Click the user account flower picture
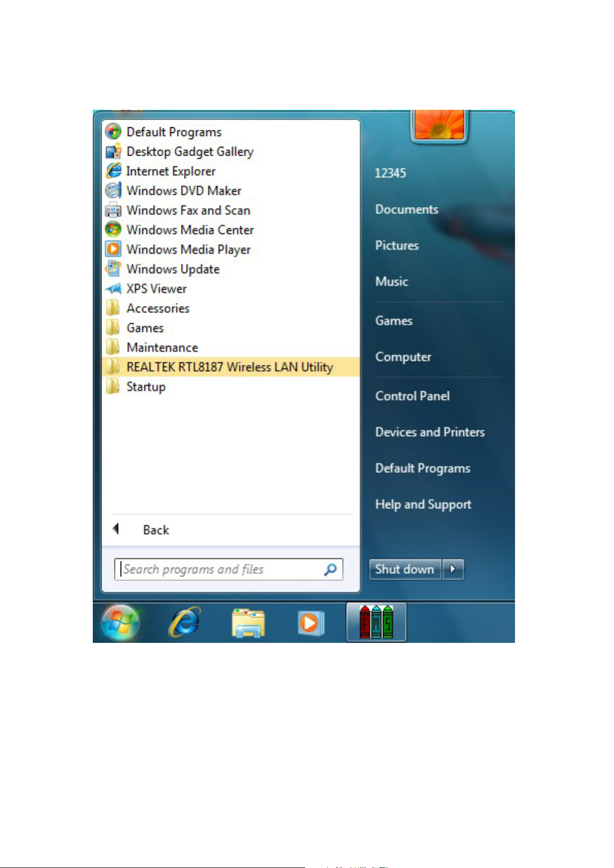The height and width of the screenshot is (868, 614). 439,125
